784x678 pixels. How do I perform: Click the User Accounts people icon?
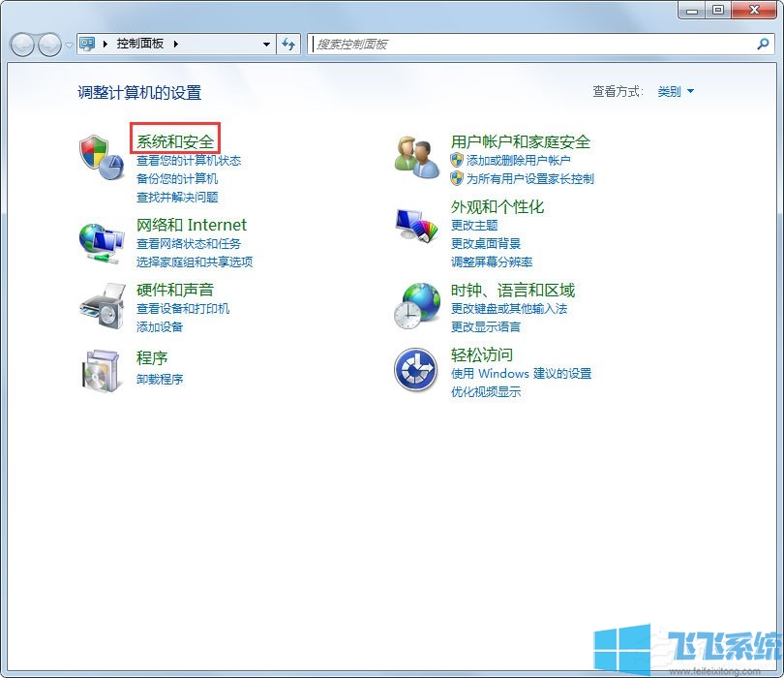click(417, 155)
